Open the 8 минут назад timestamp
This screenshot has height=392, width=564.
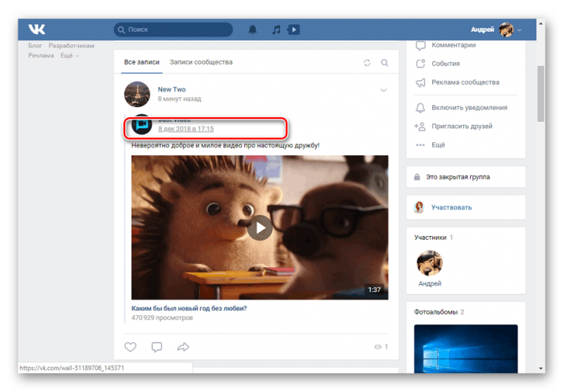click(x=180, y=99)
